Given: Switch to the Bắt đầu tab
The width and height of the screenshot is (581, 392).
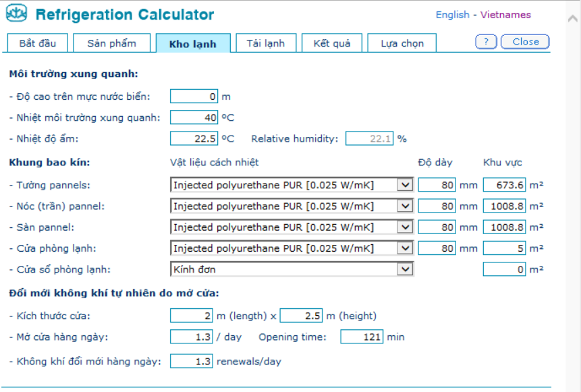Looking at the screenshot, I should click(38, 43).
